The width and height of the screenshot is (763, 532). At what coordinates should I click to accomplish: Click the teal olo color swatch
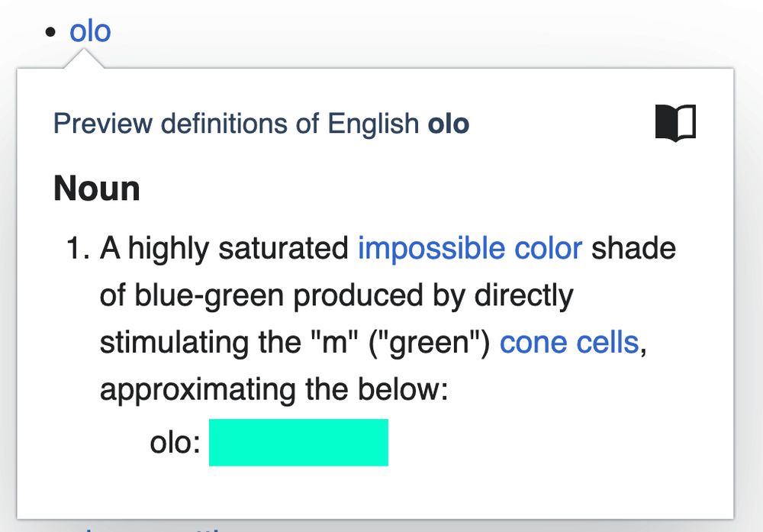coord(298,443)
